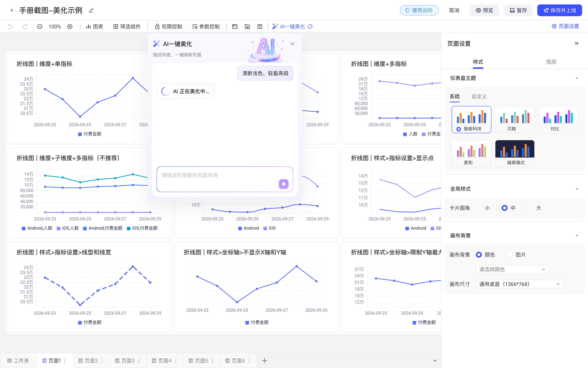Viewport: 588px width, 368px height.
Task: Insert a text component from the toolbar
Action: (x=260, y=26)
